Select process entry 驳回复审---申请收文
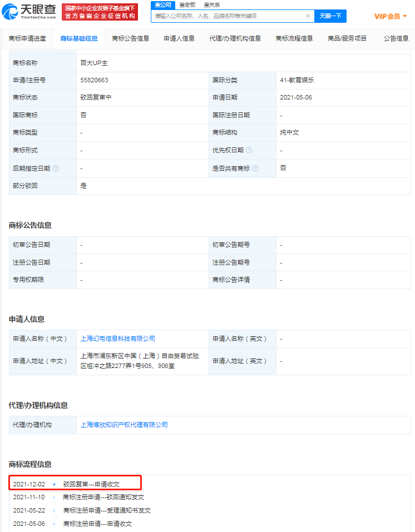This screenshot has height=532, width=415. pos(91,485)
